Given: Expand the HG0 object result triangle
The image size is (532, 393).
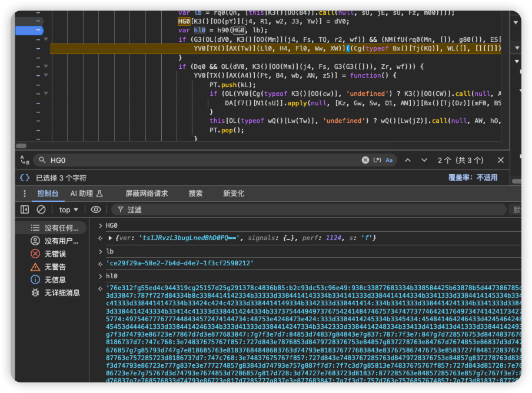Looking at the screenshot, I should (110, 238).
